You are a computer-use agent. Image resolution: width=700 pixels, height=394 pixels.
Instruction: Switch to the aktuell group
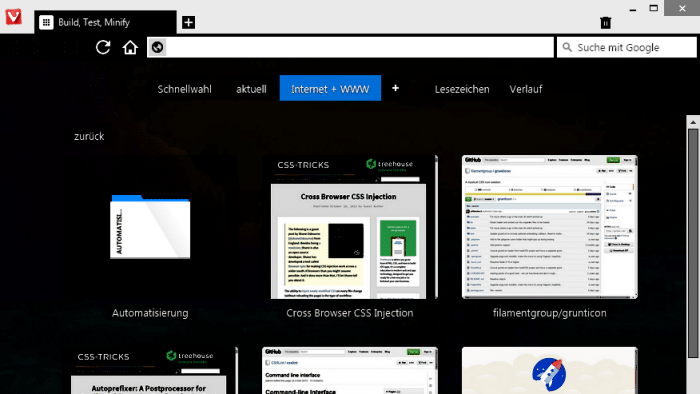[251, 89]
